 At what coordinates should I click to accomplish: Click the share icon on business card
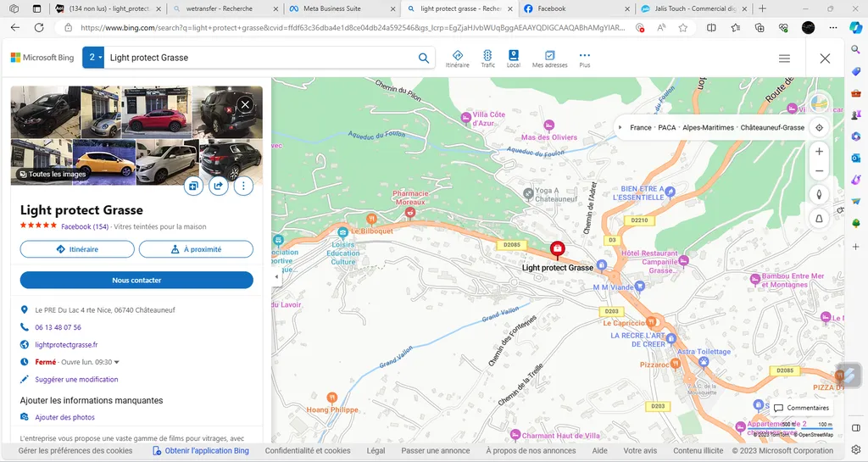click(x=219, y=186)
